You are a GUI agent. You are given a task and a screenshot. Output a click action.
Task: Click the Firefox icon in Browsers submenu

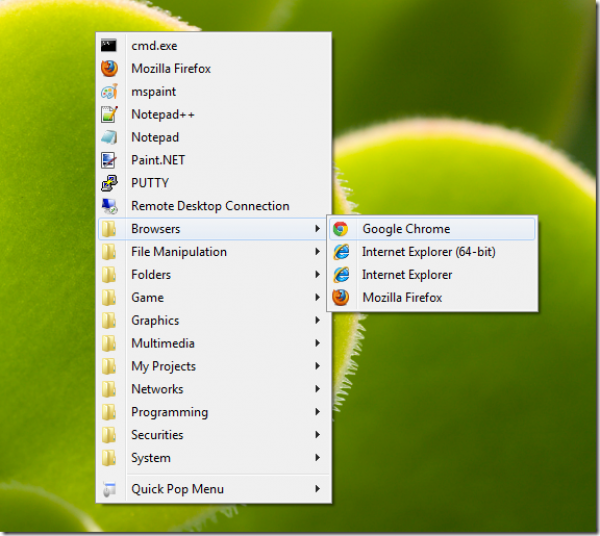[341, 298]
